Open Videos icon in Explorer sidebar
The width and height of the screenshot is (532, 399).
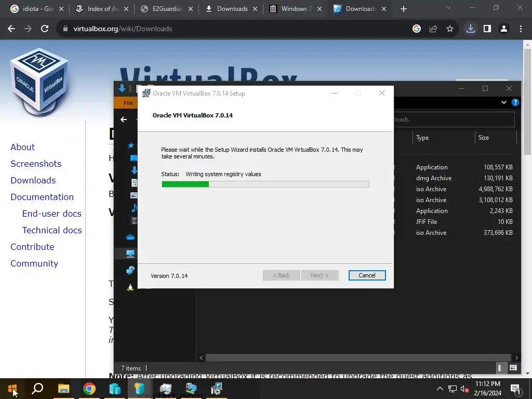click(135, 220)
